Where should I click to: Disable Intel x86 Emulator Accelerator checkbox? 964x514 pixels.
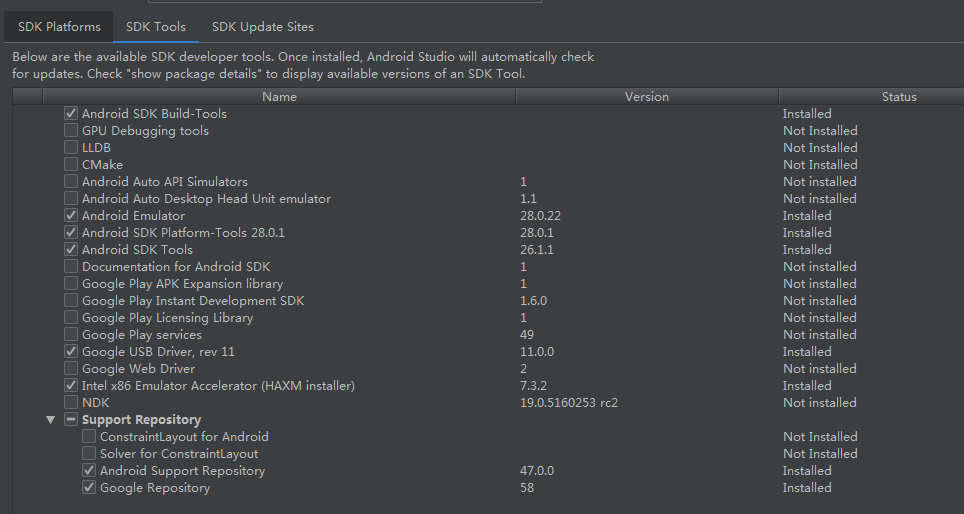[x=71, y=386]
